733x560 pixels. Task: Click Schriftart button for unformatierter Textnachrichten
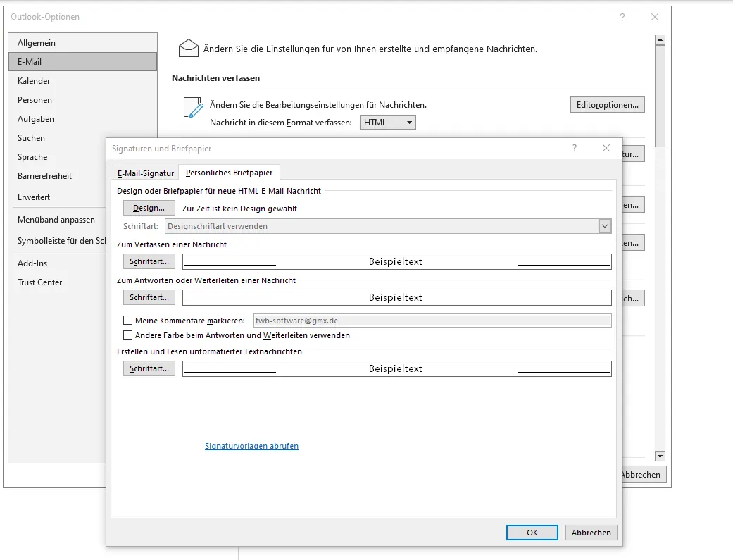pos(149,368)
